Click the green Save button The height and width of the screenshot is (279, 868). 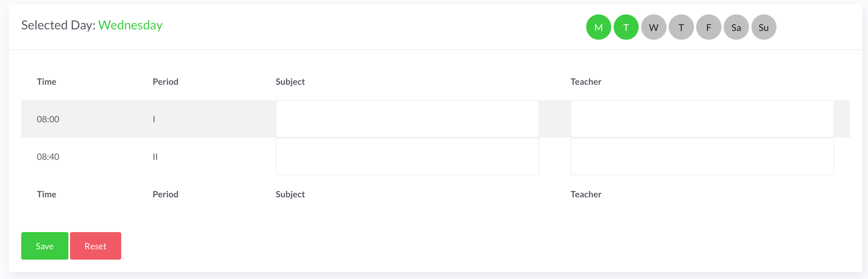point(45,246)
